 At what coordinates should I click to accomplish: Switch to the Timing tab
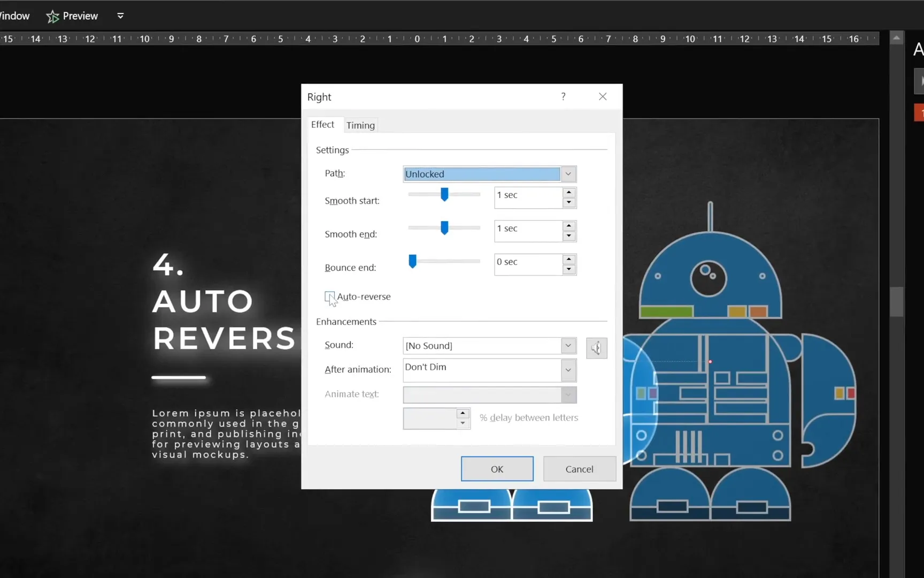(360, 125)
